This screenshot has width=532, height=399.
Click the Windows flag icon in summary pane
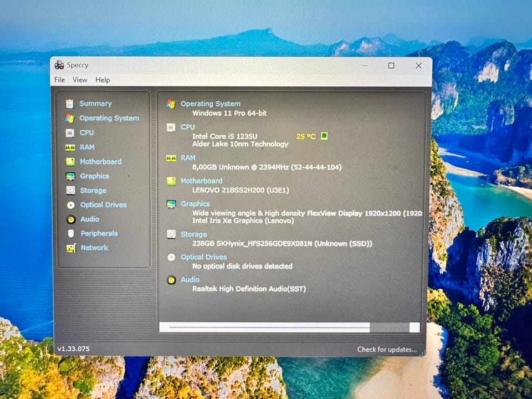[x=171, y=104]
